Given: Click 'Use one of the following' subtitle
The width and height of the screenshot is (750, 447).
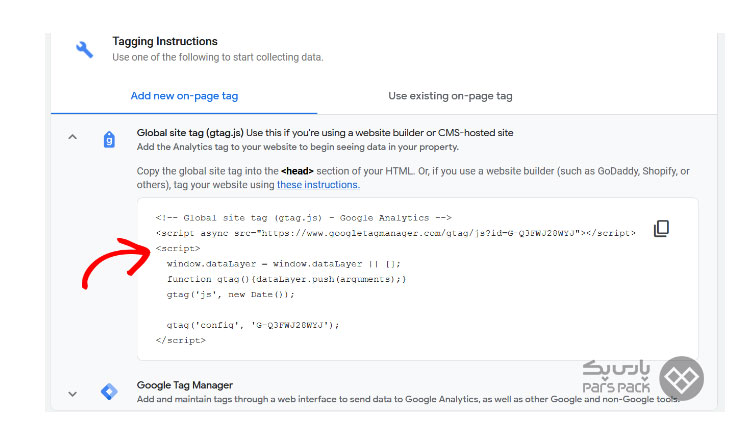Looking at the screenshot, I should (x=218, y=57).
